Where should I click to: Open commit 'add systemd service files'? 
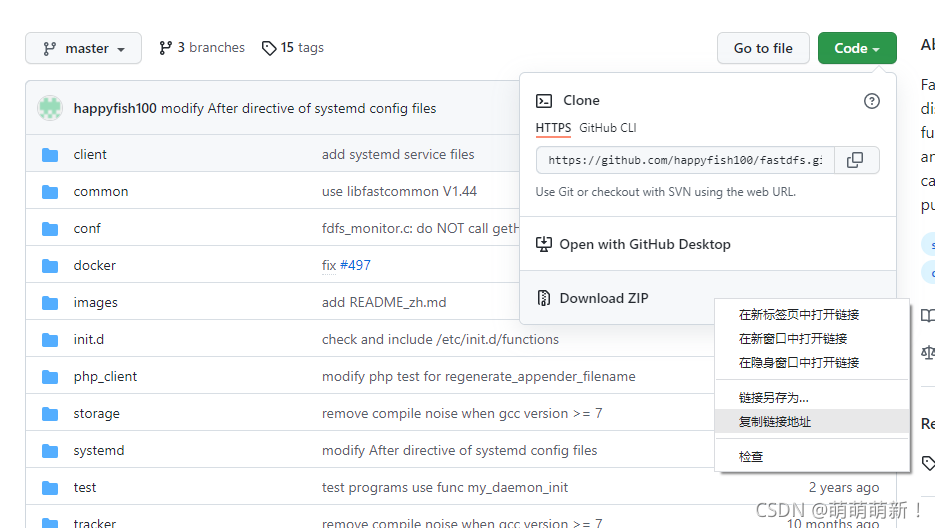tap(398, 155)
